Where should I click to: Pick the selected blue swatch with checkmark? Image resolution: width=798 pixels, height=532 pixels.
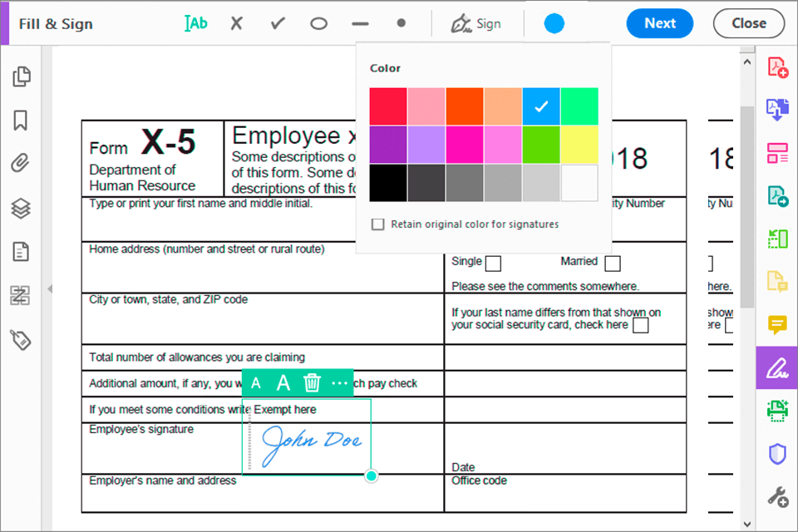(x=541, y=106)
